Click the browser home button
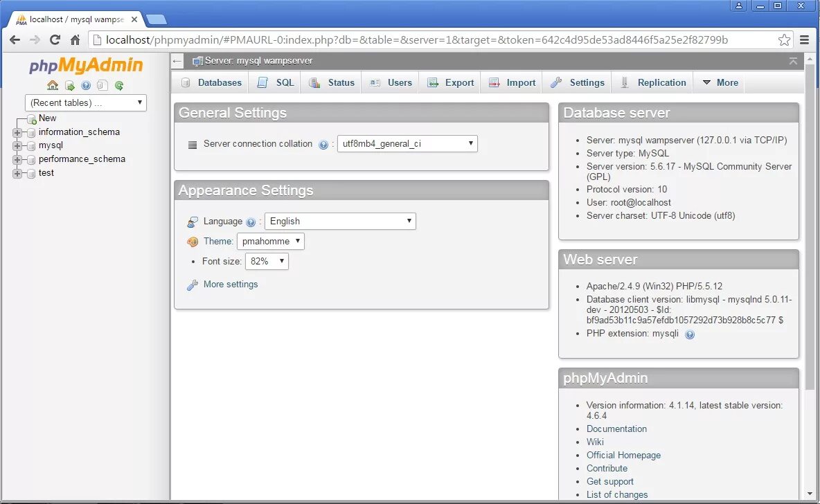820x504 pixels. click(75, 39)
